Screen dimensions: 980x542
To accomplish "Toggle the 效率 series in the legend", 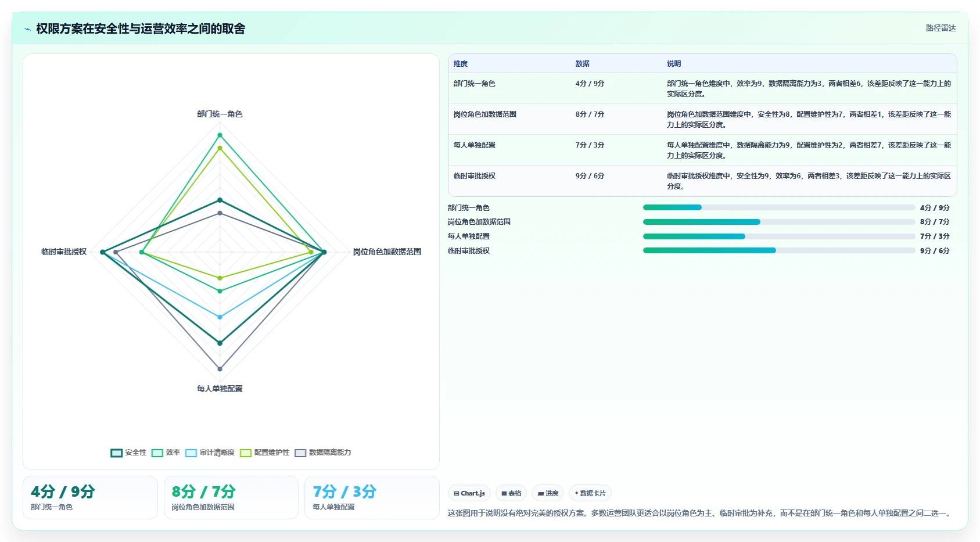I will tap(166, 453).
